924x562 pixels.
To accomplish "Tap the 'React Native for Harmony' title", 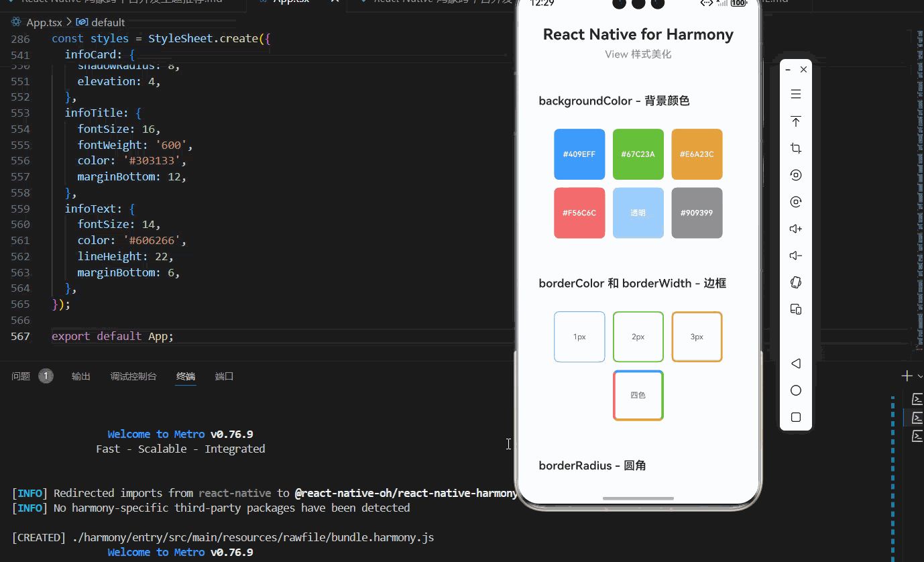I will click(x=638, y=34).
